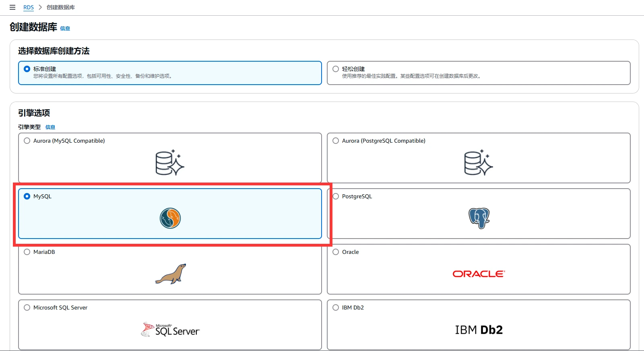
Task: Click the Microsoft SQL Server label text
Action: tap(60, 307)
